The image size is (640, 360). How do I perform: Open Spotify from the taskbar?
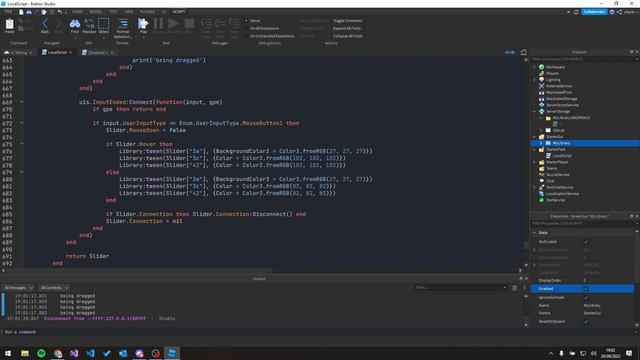(x=41, y=353)
